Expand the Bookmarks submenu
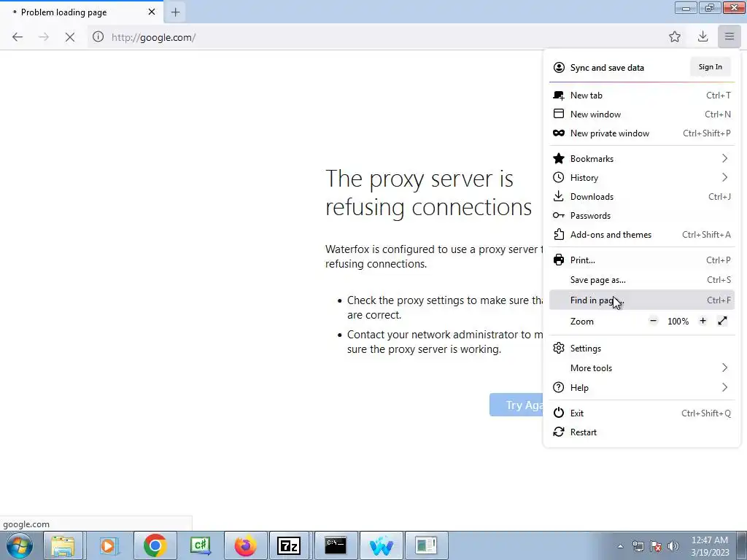The height and width of the screenshot is (560, 747). point(642,158)
